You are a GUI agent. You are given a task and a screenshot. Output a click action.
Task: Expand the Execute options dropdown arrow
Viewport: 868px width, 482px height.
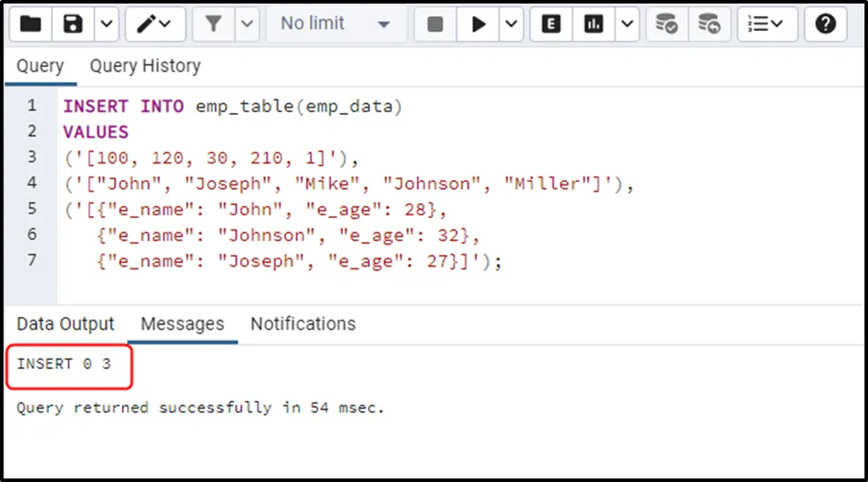pos(511,25)
